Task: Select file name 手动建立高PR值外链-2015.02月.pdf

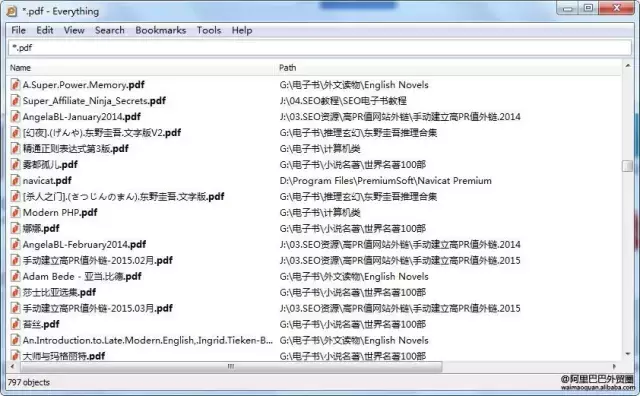Action: pyautogui.click(x=98, y=260)
